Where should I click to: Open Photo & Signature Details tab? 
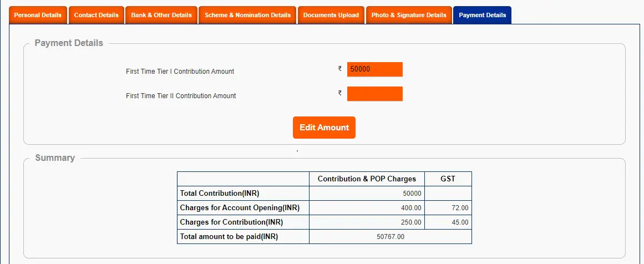click(409, 15)
